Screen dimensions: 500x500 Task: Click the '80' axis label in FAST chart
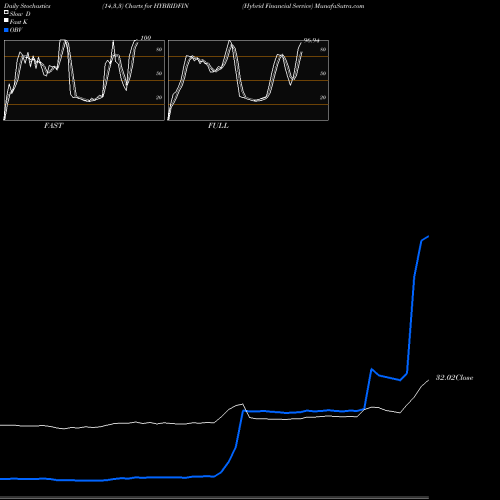coord(159,49)
